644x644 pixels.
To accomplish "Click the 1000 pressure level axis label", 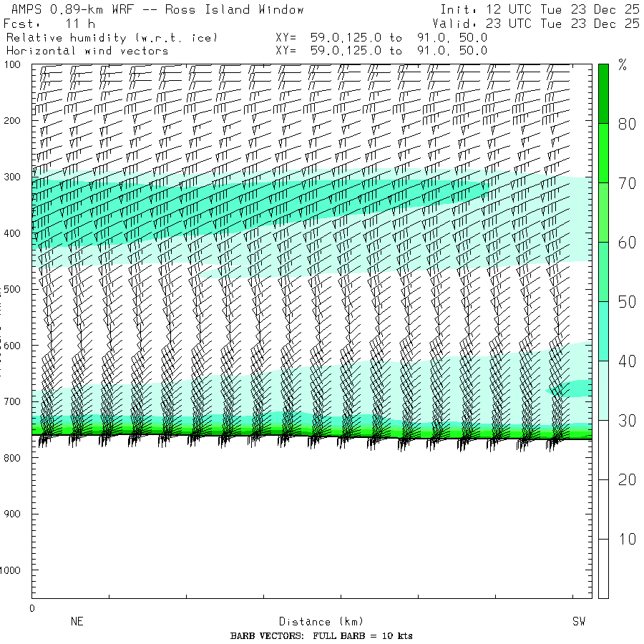I will click(x=14, y=570).
